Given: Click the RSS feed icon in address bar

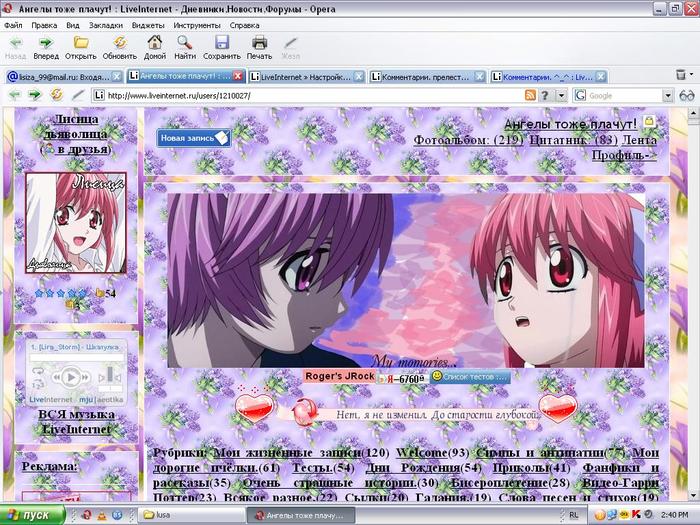Looking at the screenshot, I should [530, 95].
